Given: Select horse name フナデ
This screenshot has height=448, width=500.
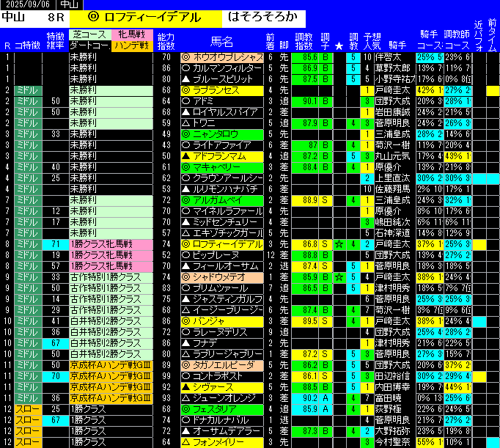Looking at the screenshot, I should click(222, 343).
